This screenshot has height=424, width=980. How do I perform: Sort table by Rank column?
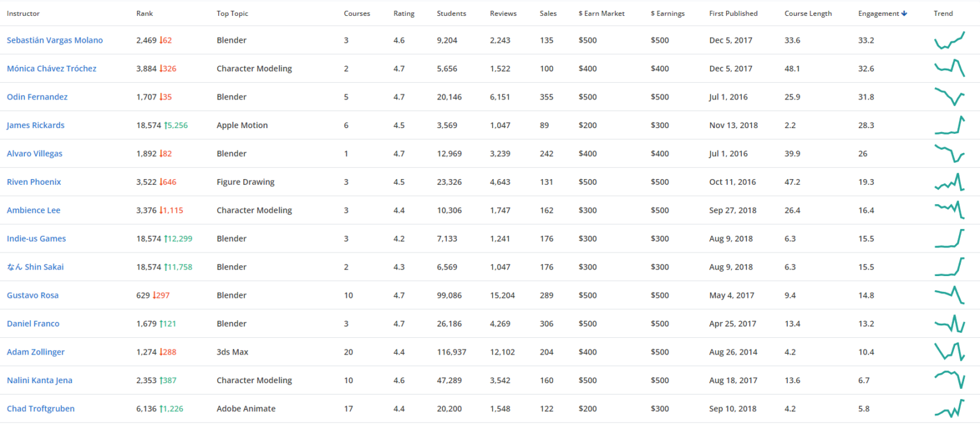[x=145, y=13]
